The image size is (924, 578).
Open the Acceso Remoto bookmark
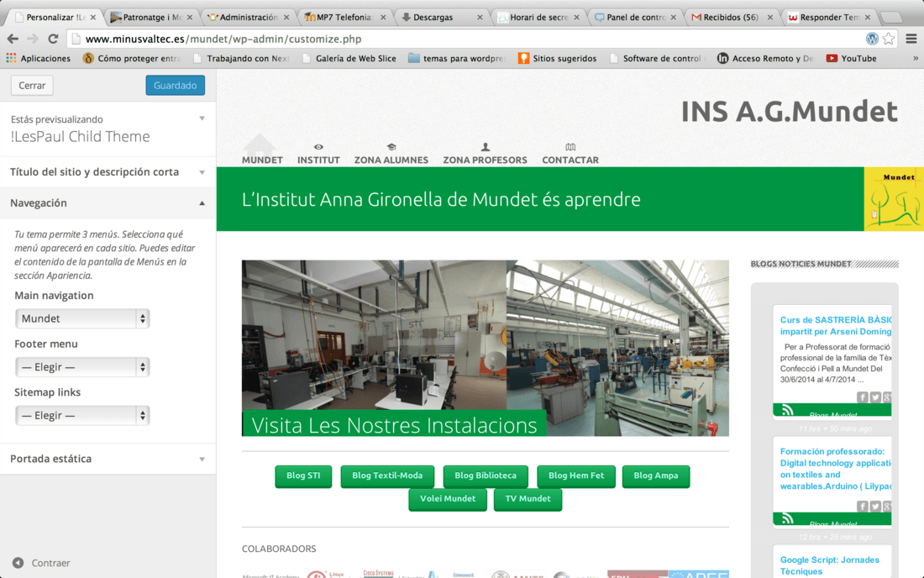coord(765,58)
